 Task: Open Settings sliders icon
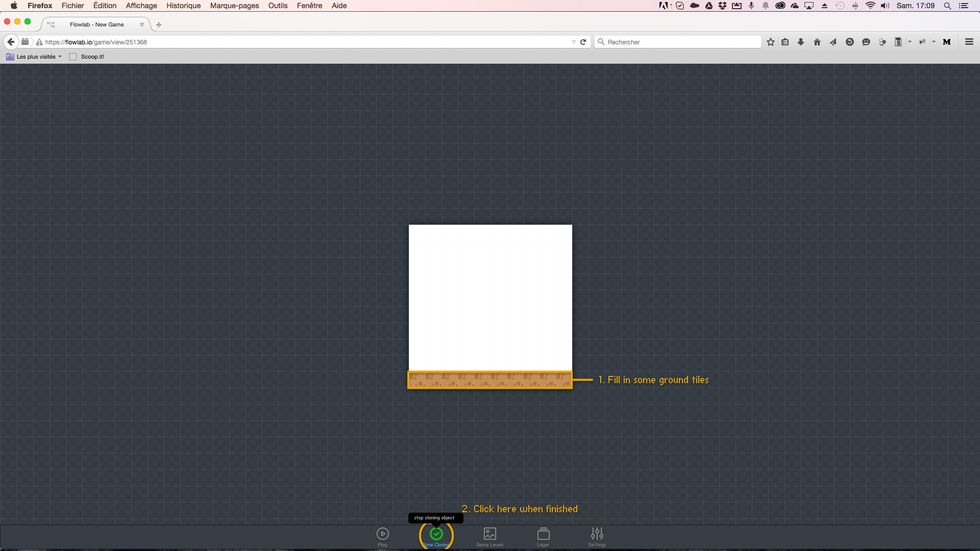pos(597,534)
